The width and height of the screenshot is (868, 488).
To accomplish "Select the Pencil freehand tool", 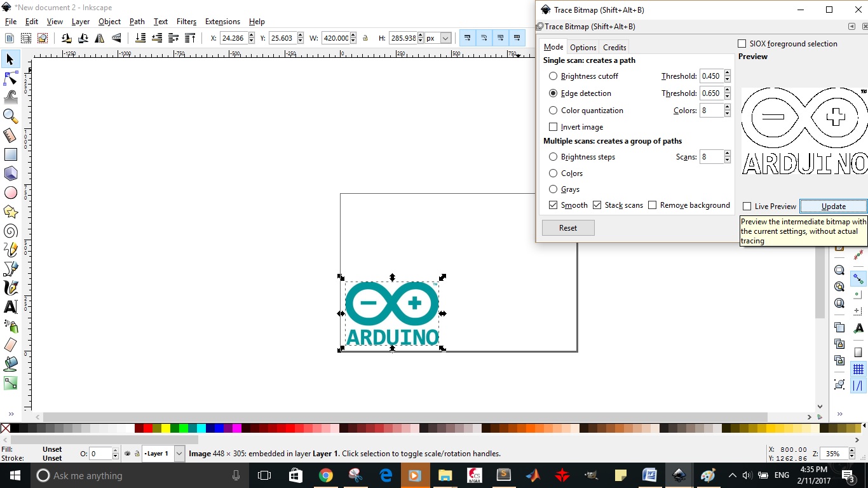I will pyautogui.click(x=11, y=250).
